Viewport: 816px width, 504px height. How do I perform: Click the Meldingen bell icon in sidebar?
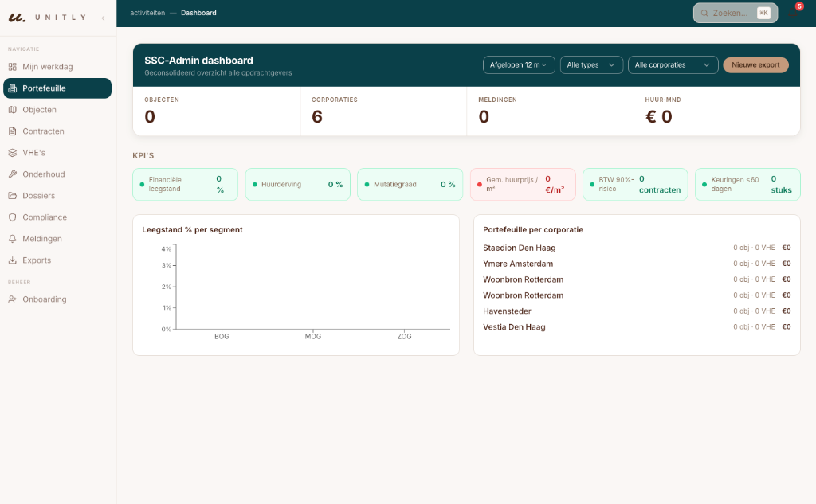[13, 239]
